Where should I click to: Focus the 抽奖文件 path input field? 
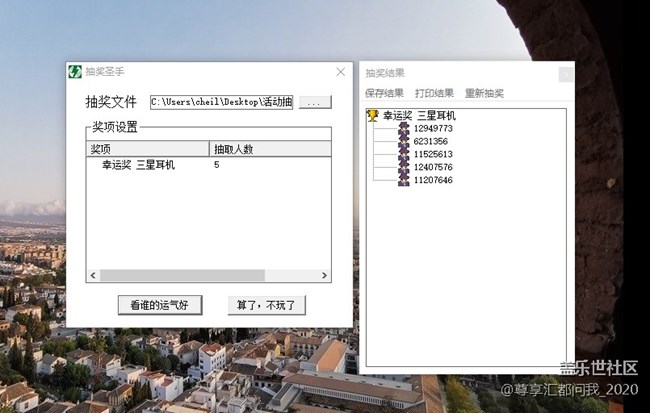221,102
